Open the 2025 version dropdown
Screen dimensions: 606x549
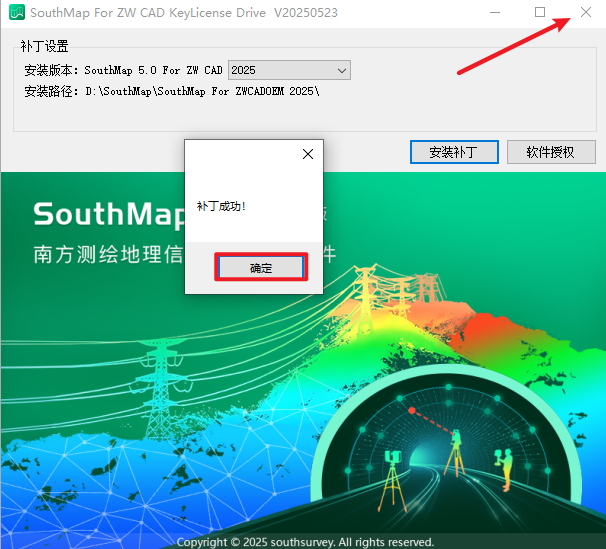pos(289,70)
